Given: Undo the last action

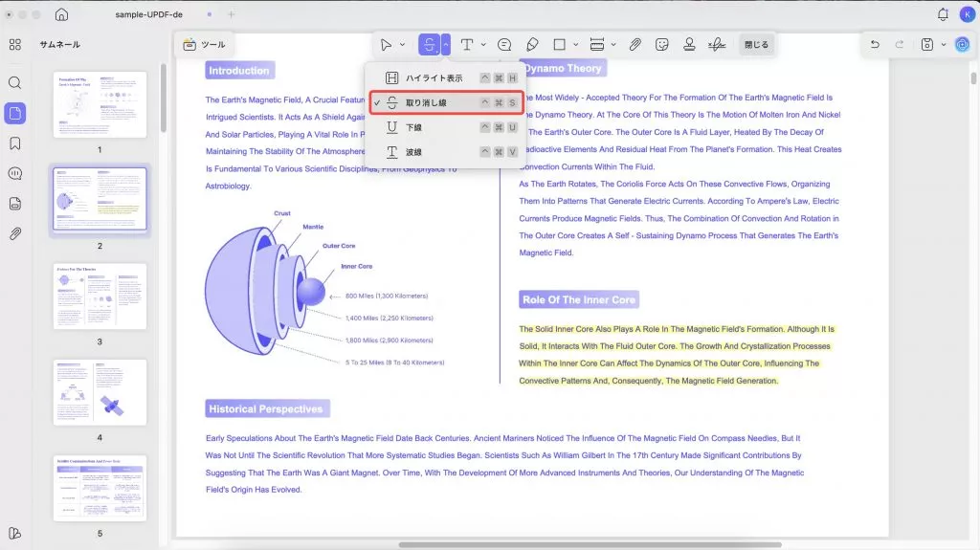Looking at the screenshot, I should click(x=875, y=44).
